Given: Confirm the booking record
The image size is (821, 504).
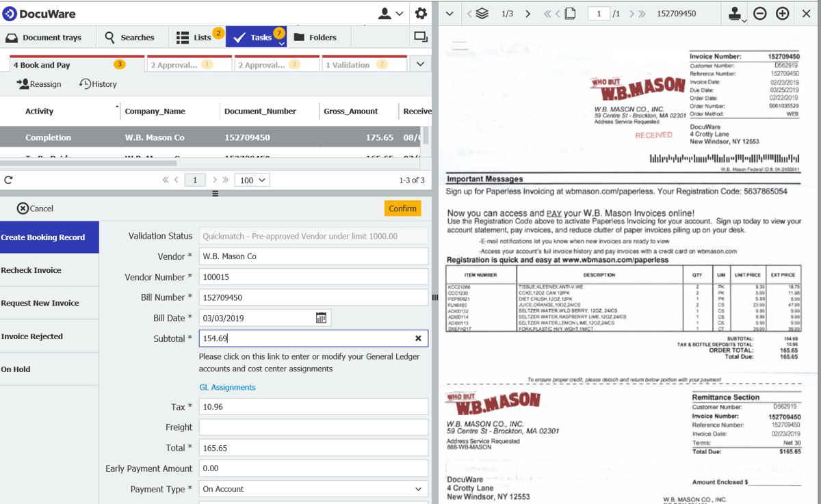Looking at the screenshot, I should (x=402, y=208).
